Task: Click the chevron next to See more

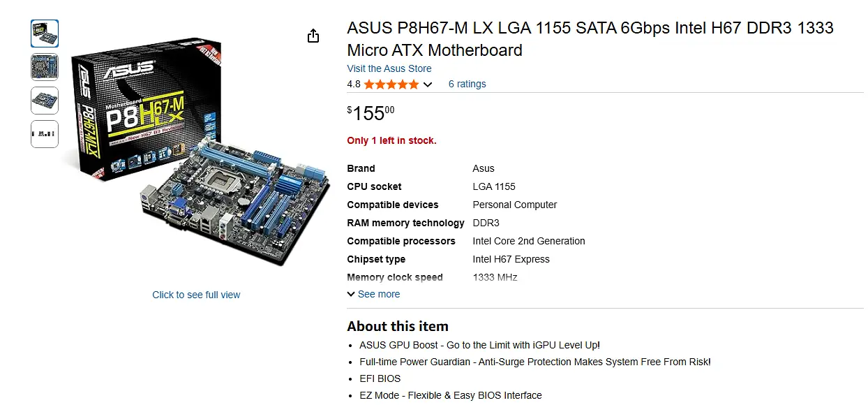Action: 351,294
